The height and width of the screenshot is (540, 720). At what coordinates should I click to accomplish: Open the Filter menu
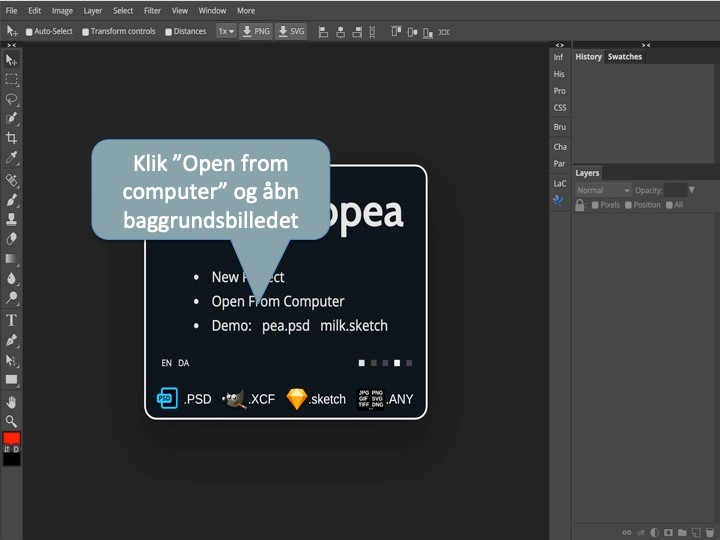[x=152, y=10]
